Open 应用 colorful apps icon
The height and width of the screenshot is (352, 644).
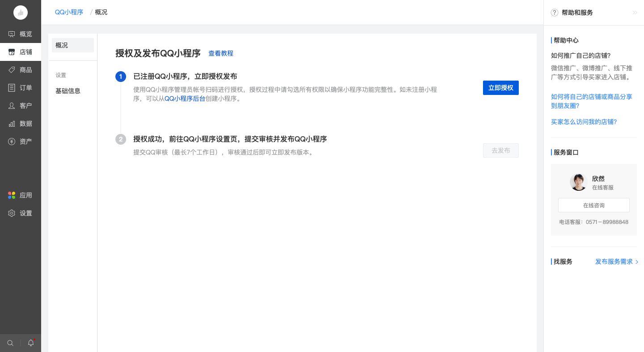coord(12,195)
